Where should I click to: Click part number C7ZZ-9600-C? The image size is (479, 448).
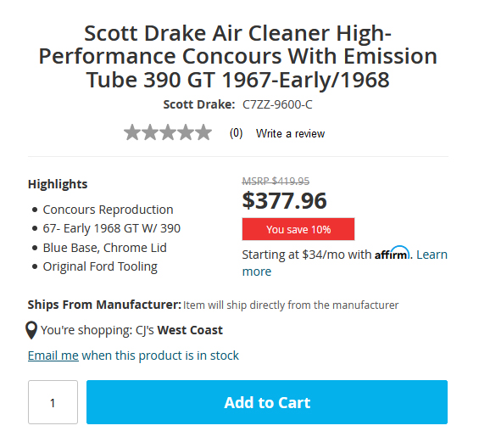click(277, 104)
